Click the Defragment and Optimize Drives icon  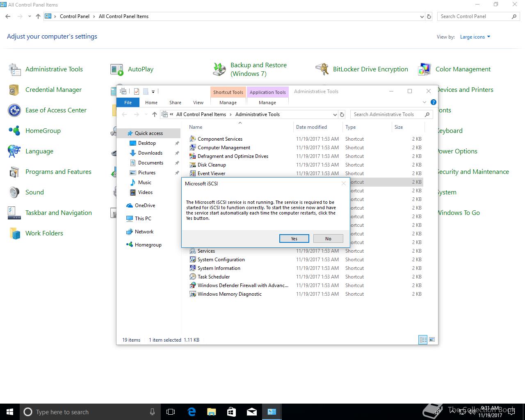[193, 156]
